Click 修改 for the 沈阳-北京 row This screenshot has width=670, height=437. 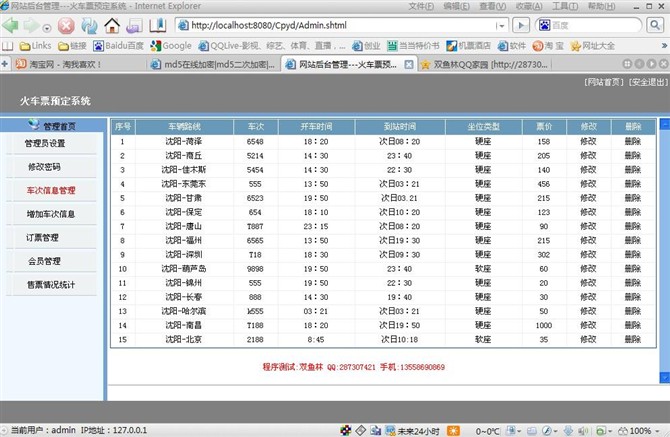coord(588,340)
